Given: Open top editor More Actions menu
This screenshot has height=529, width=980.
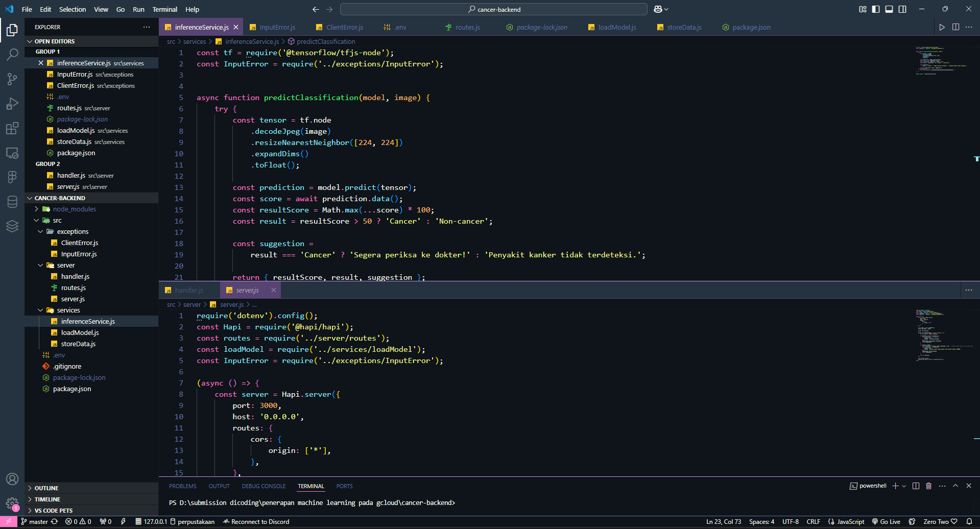Looking at the screenshot, I should (x=969, y=27).
